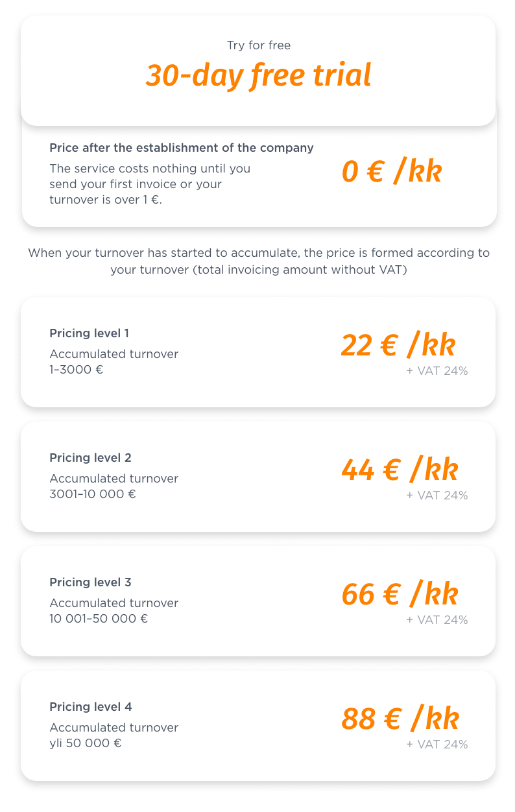Click the yli 50 000 € text

point(86,743)
